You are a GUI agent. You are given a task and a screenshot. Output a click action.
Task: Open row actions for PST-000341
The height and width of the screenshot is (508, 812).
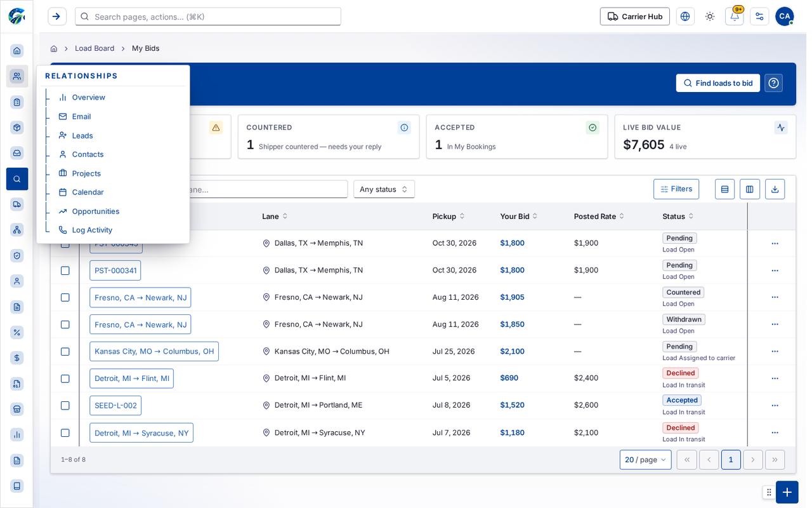pos(775,271)
